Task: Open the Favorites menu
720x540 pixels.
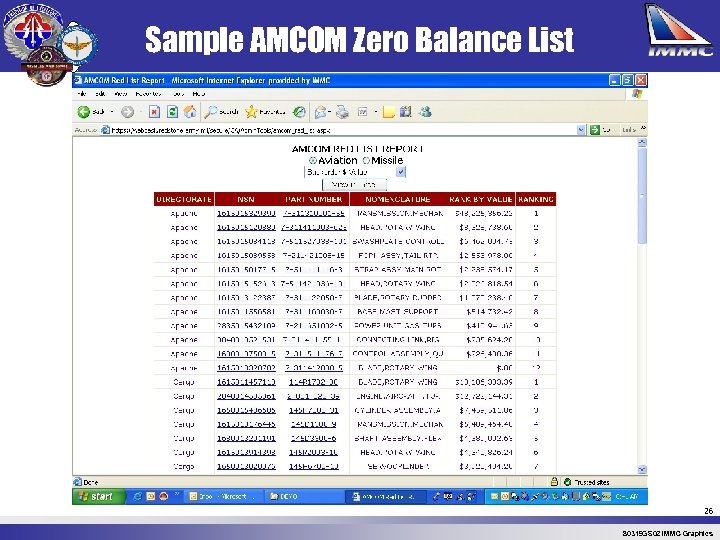Action: [148, 94]
